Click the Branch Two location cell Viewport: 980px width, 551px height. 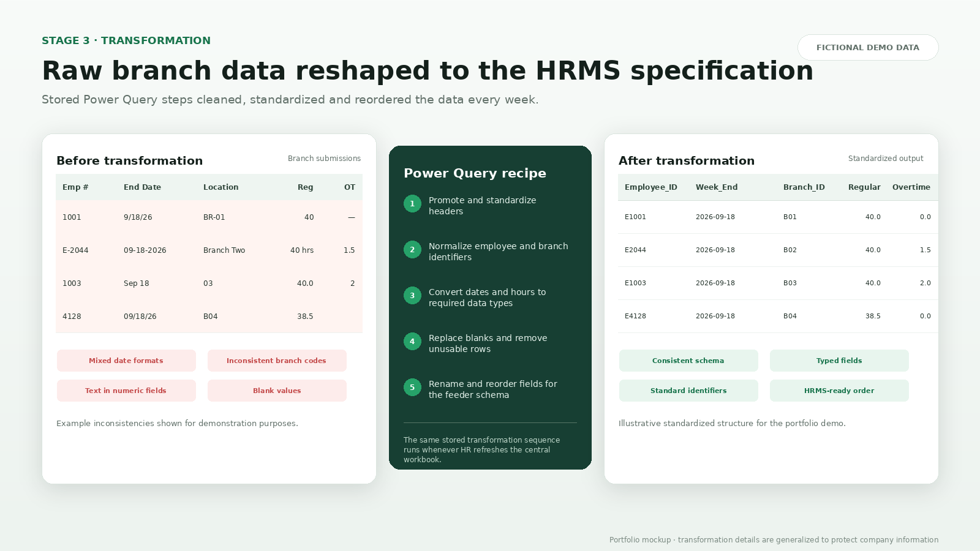(224, 250)
